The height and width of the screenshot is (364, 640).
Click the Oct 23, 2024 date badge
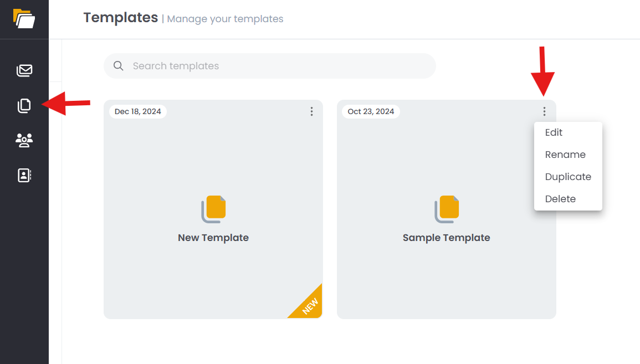(371, 111)
